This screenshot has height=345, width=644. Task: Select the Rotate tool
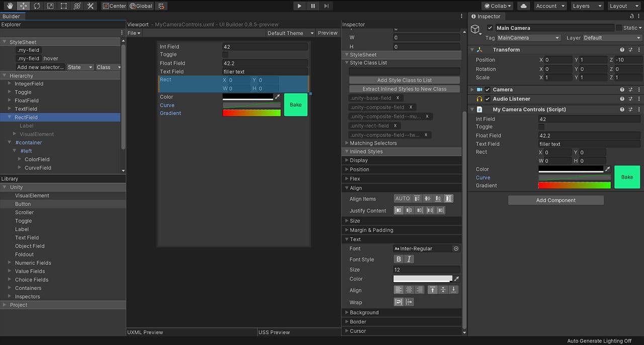coord(37,6)
